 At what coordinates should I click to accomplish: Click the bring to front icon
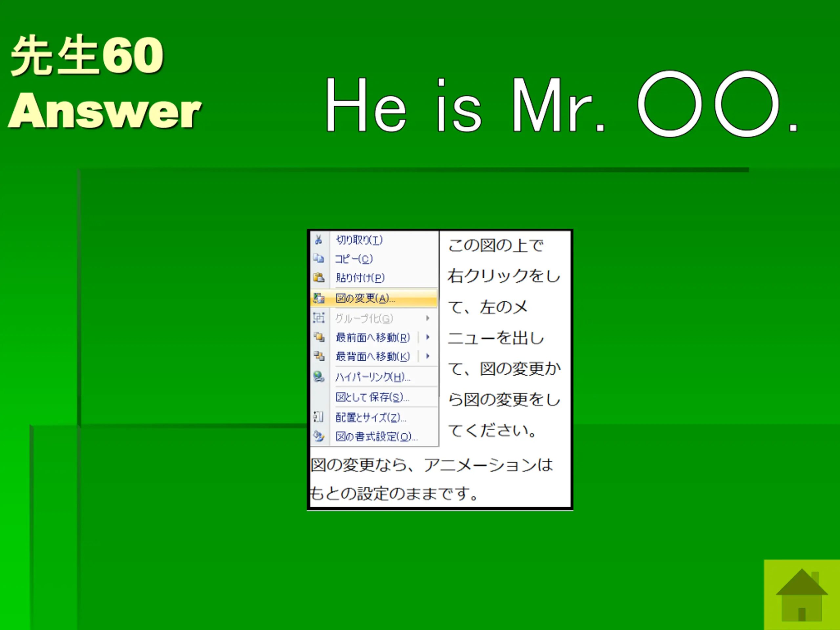319,337
